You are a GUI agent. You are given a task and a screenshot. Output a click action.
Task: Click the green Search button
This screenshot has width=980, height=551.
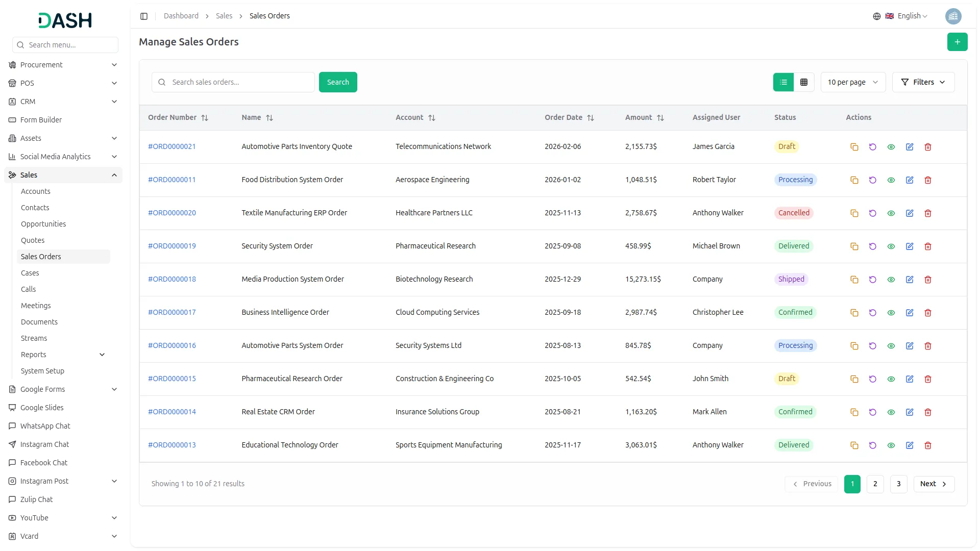338,82
